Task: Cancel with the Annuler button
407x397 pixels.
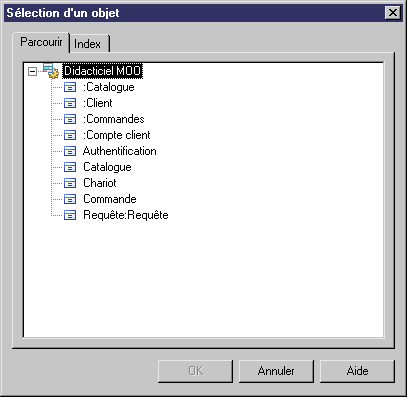Action: point(276,371)
